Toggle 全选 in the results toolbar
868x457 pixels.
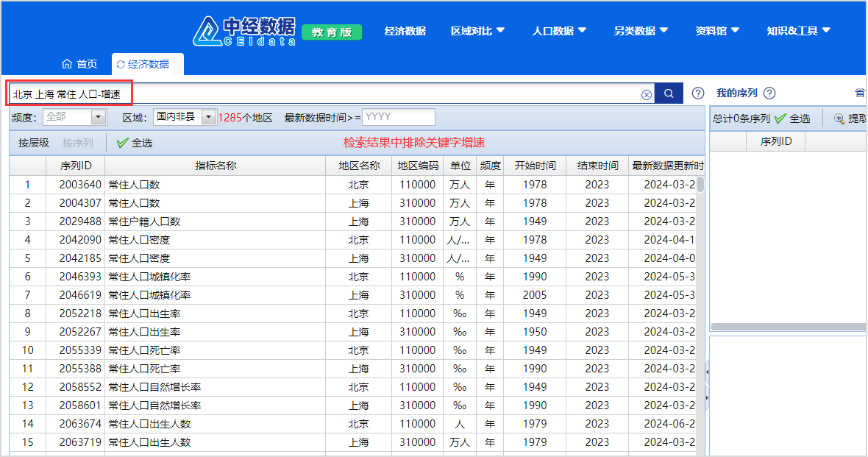(x=135, y=143)
